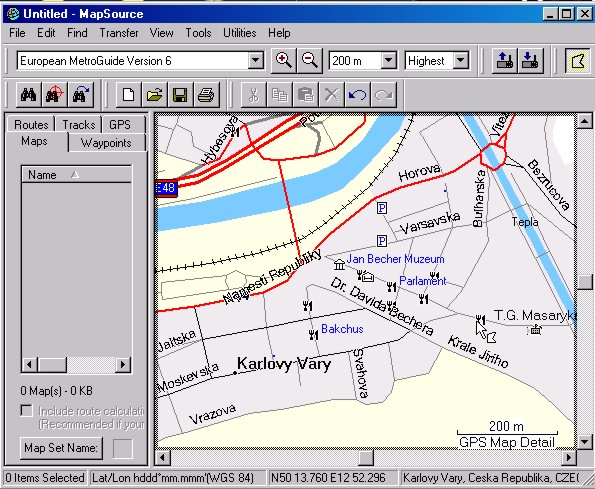This screenshot has width=595, height=489.
Task: Click the T.G. Masaryka street label
Action: (x=535, y=315)
